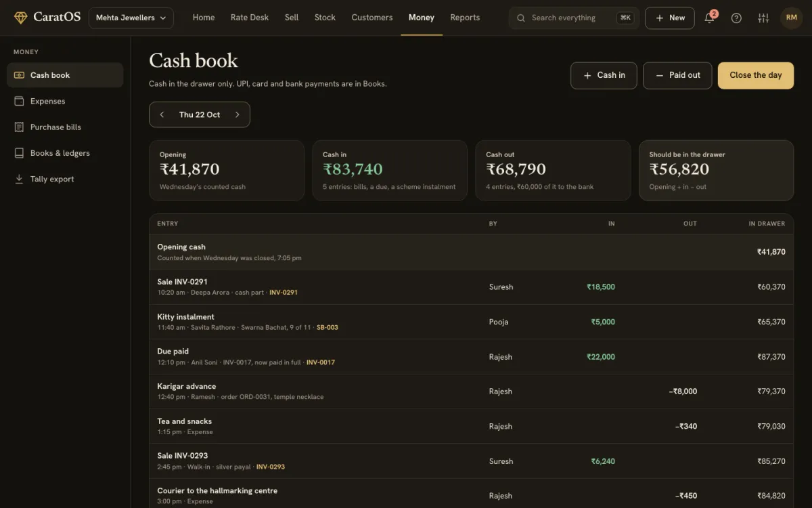The image size is (812, 508).
Task: Click the ₹18,500 in amount
Action: [x=601, y=287]
